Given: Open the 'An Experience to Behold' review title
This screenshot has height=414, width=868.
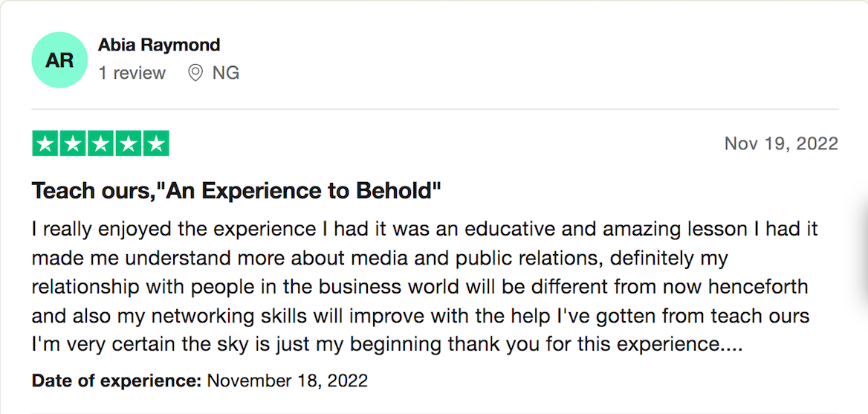Looking at the screenshot, I should coord(236,191).
